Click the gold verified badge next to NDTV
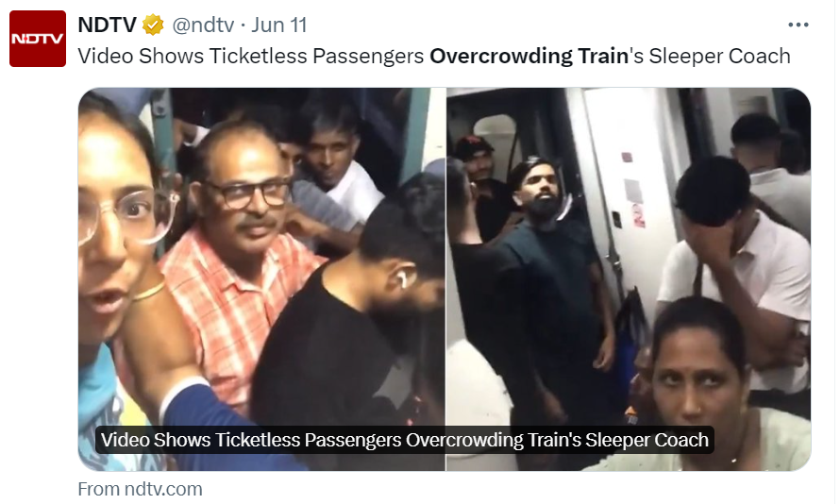 pos(153,25)
